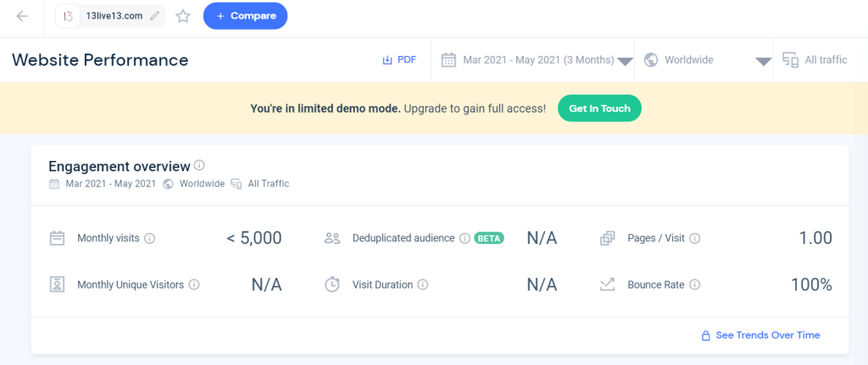Click info icon beside Bounce Rate
Viewport: 868px width, 365px height.
tap(694, 285)
